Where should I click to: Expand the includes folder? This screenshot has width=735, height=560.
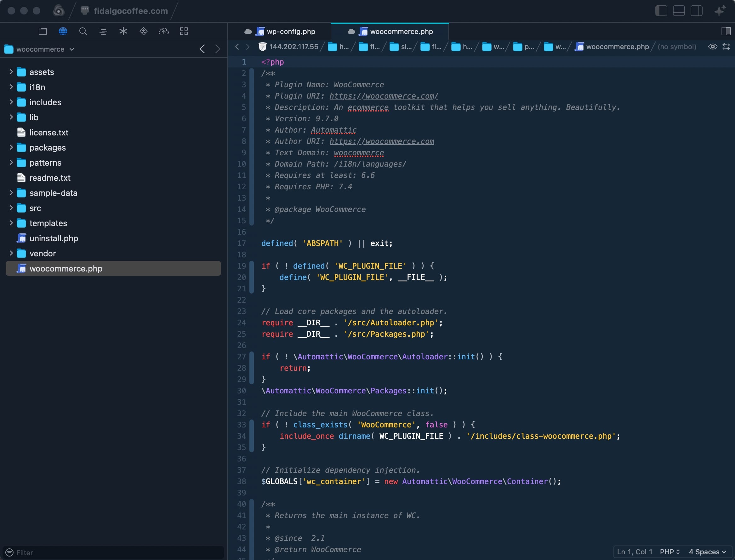tap(11, 102)
